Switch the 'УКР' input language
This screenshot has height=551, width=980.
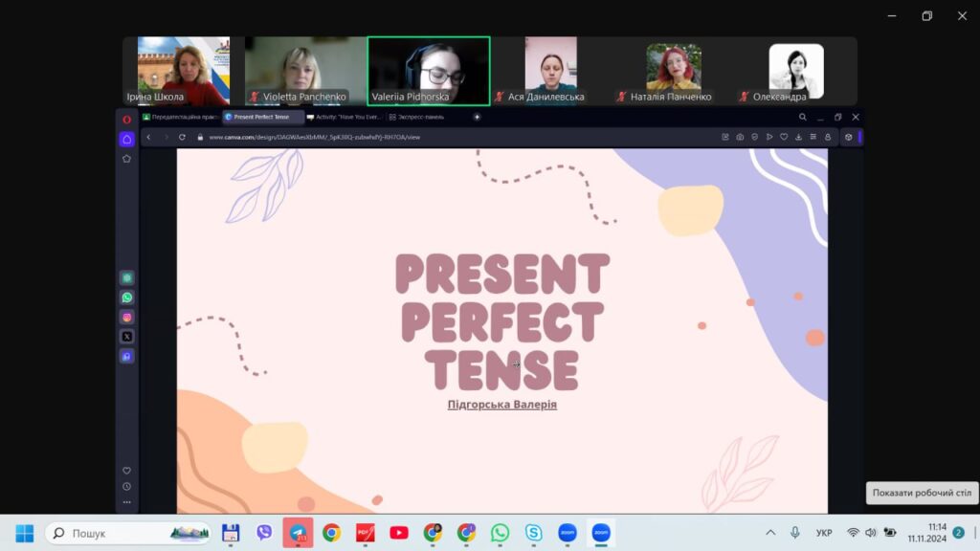click(824, 533)
